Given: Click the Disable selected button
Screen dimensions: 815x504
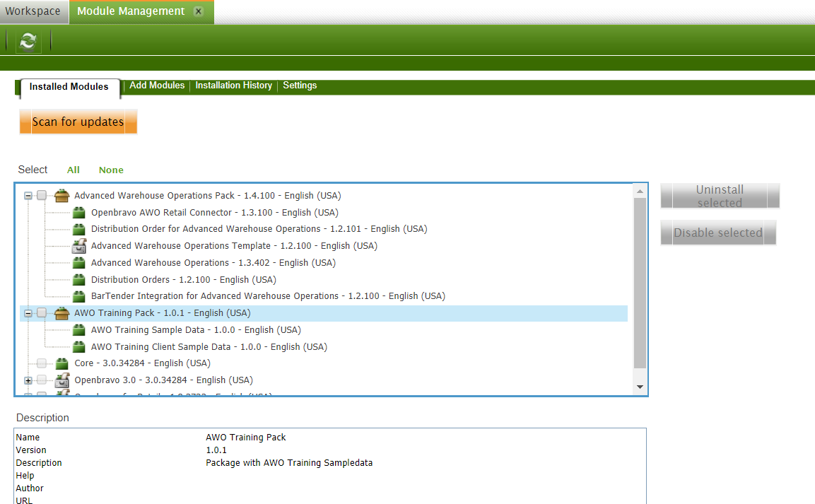Looking at the screenshot, I should click(717, 233).
